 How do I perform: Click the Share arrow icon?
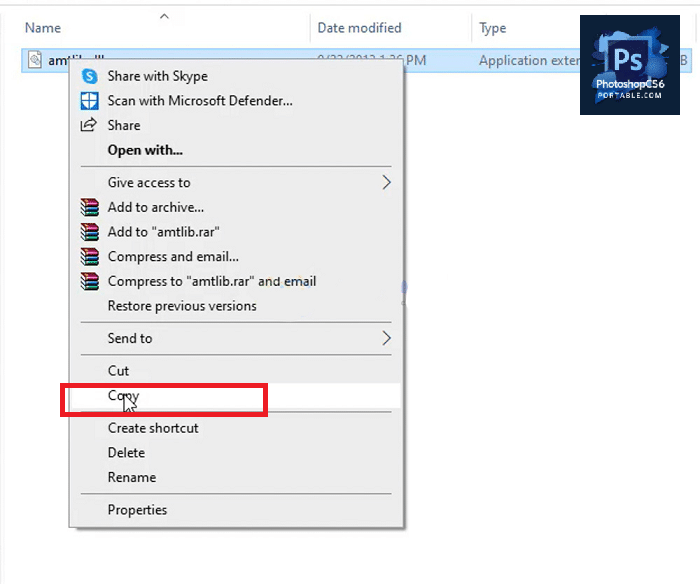click(88, 125)
